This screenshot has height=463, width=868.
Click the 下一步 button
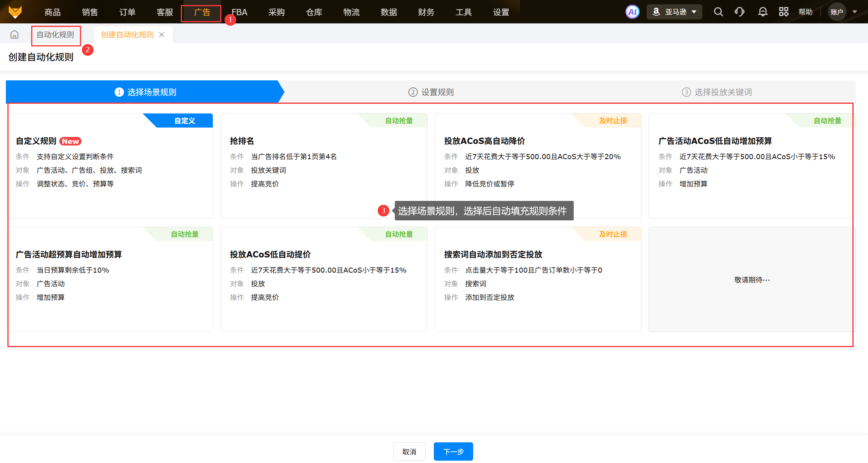(453, 451)
